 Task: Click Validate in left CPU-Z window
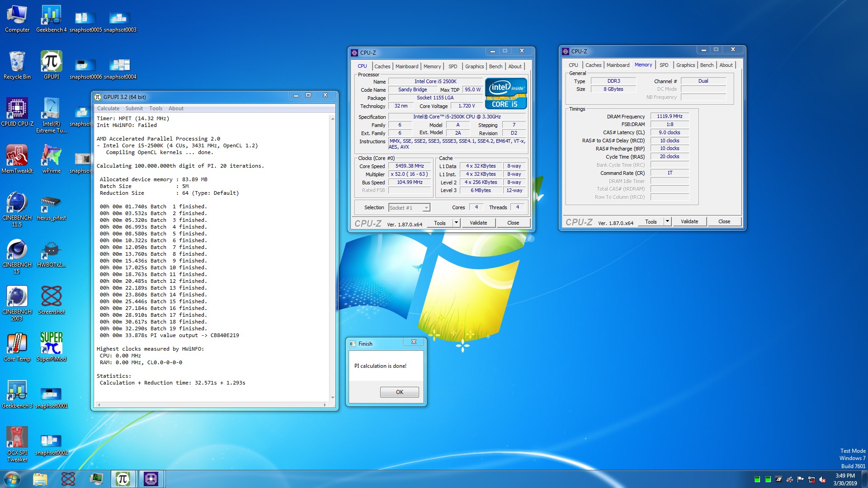tap(478, 223)
